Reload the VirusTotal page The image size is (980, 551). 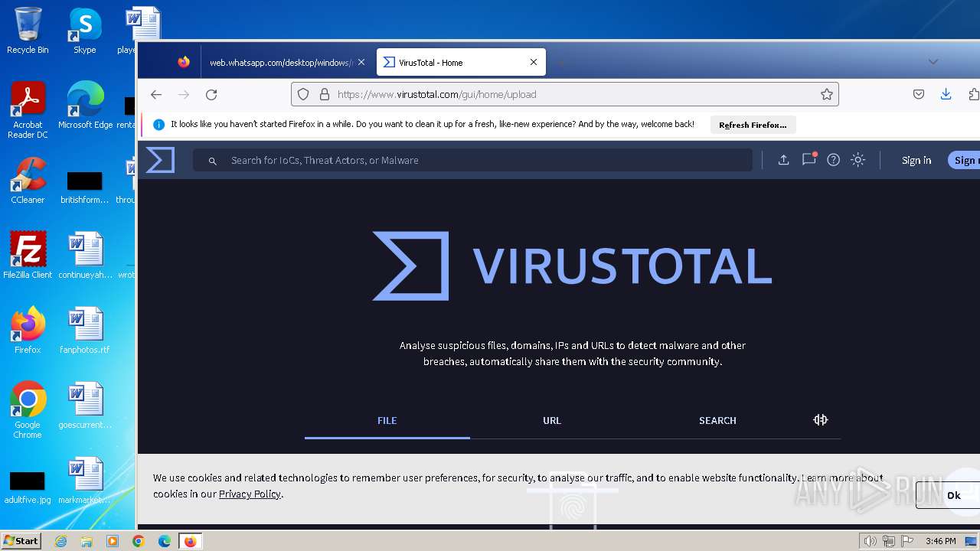pyautogui.click(x=211, y=94)
